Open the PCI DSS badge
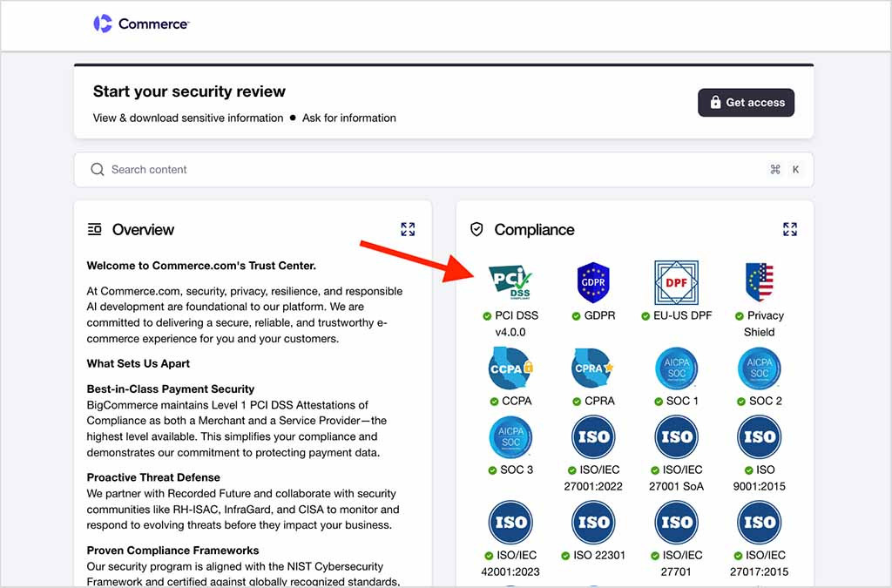 510,282
